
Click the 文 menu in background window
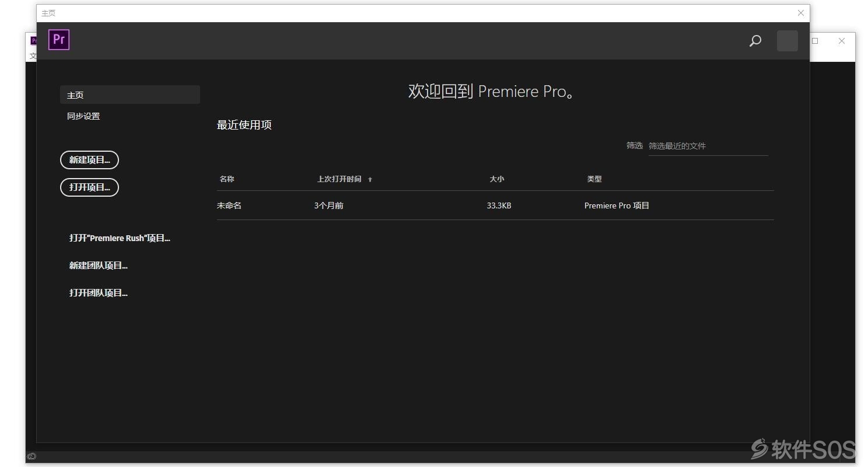[33, 56]
